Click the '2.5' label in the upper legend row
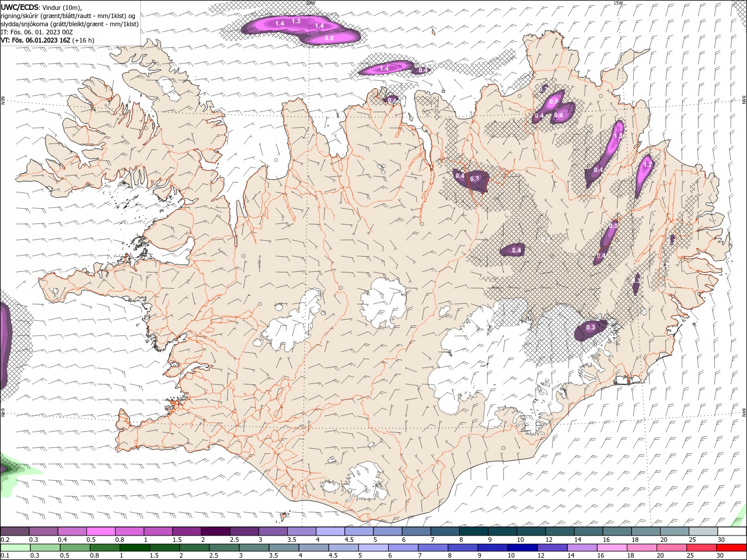Viewport: 747px width, 560px height. coord(234,540)
